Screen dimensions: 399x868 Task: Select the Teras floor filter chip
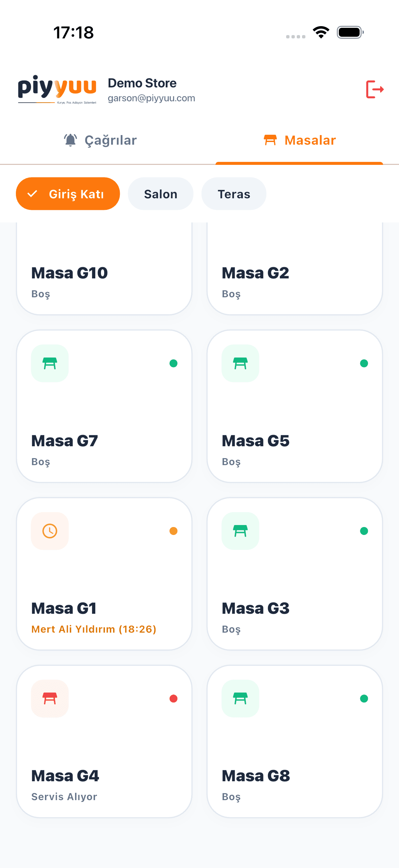[234, 194]
